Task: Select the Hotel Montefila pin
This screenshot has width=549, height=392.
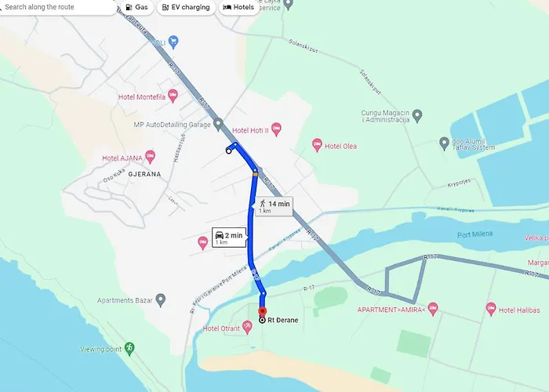Action: [173, 96]
